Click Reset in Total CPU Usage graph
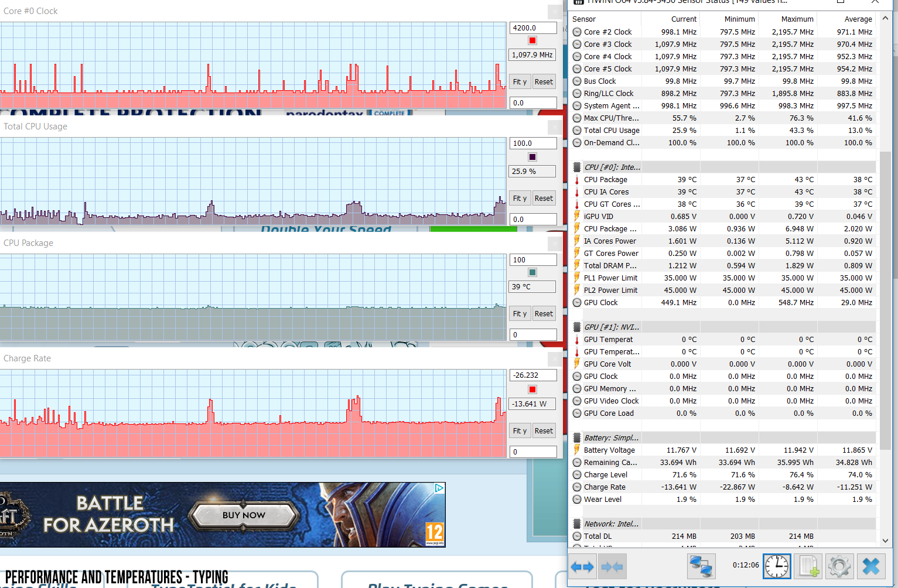The image size is (898, 588). pyautogui.click(x=544, y=199)
